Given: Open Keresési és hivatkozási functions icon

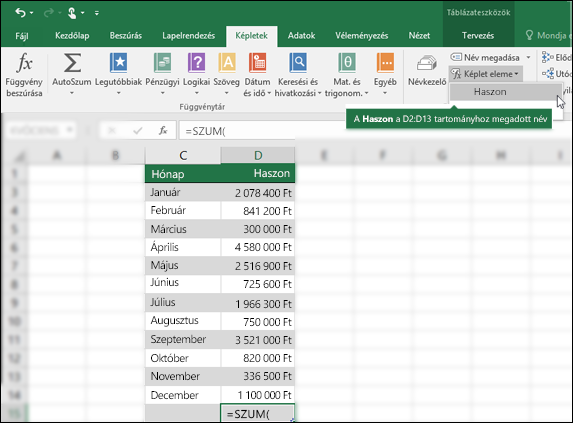Looking at the screenshot, I should [298, 63].
